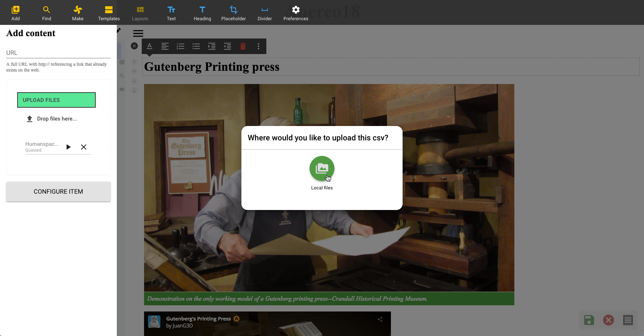
Task: Cancel editing with red X icon
Action: [609, 320]
